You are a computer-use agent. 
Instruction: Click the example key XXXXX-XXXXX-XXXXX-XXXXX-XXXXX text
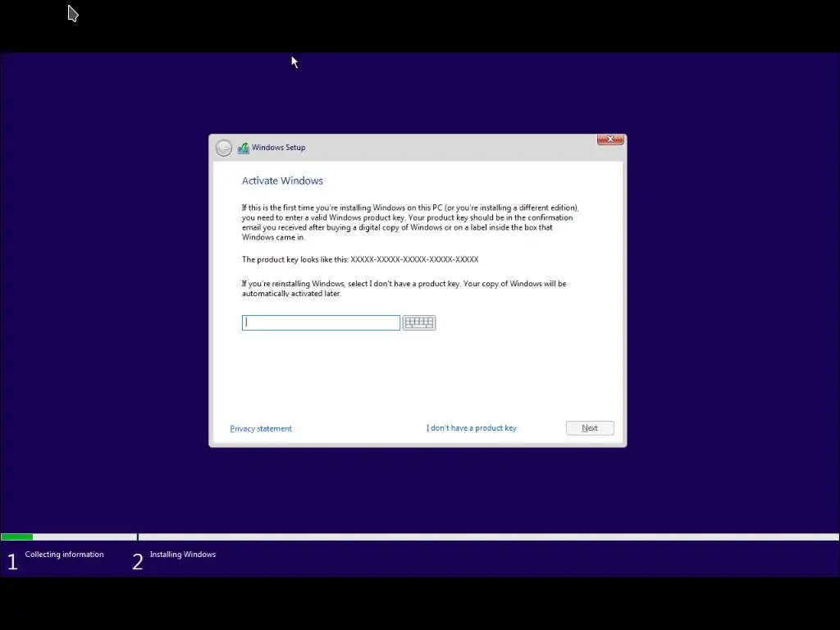point(414,259)
